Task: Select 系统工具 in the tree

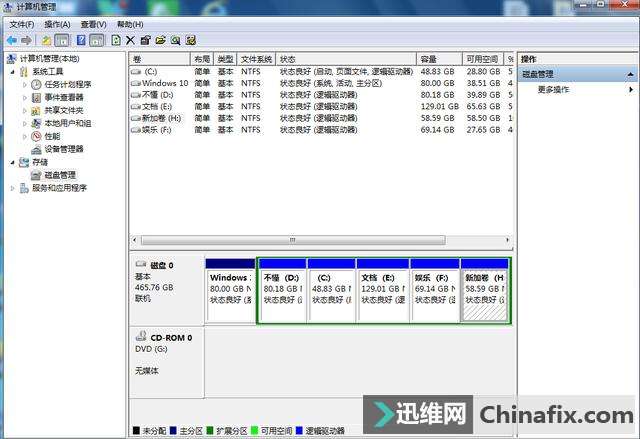Action: tap(48, 72)
